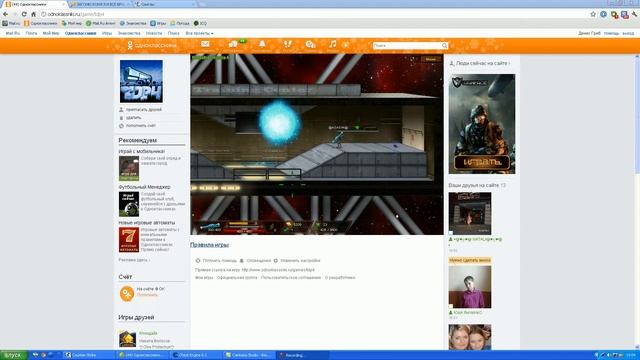Select Игры in the top menu
Viewport: 640px width, 360px height.
(107, 33)
